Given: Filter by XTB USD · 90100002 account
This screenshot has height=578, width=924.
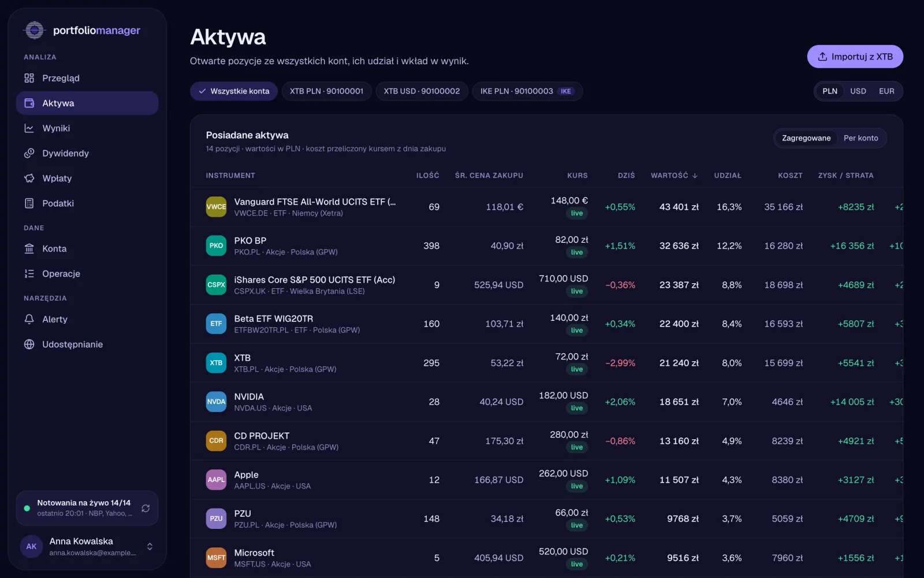Looking at the screenshot, I should coord(422,91).
